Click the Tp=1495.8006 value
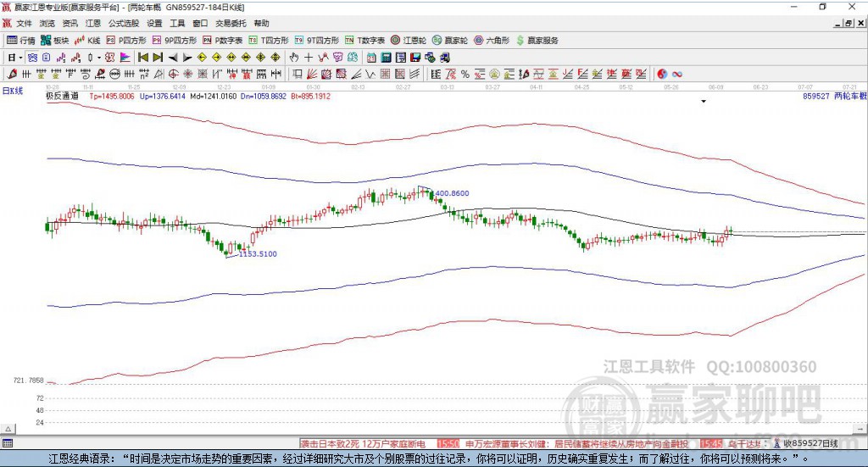Viewport: 868px width, 467px height. pyautogui.click(x=112, y=97)
